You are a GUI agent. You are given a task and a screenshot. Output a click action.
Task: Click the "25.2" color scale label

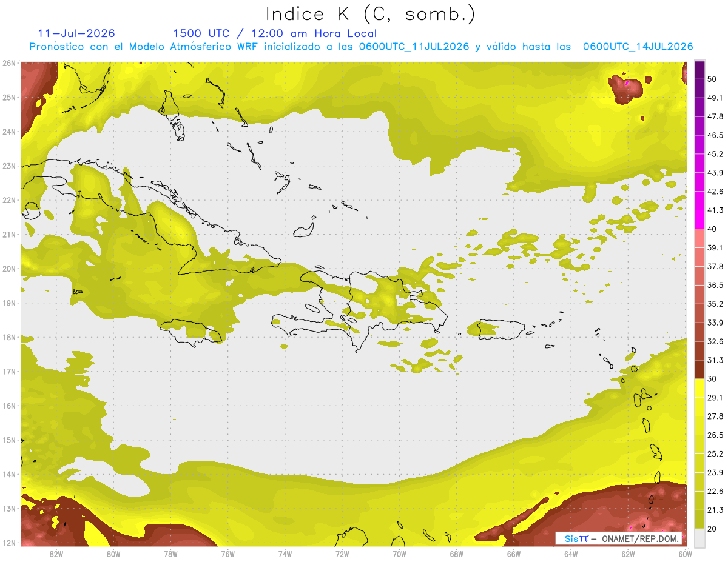click(715, 453)
